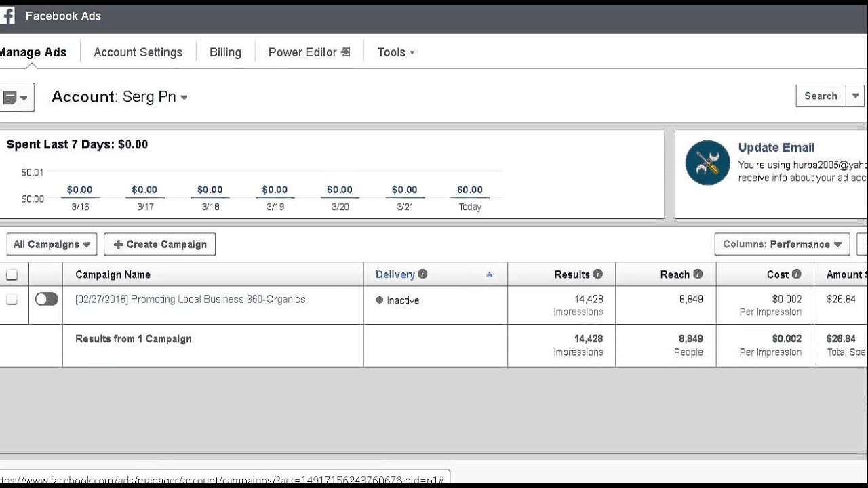Click the $0.00 spend value for Today
This screenshot has width=868, height=488.
(x=470, y=190)
